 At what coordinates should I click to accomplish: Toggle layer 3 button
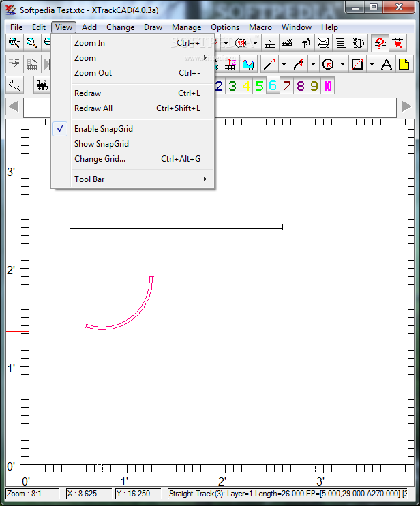coord(232,86)
